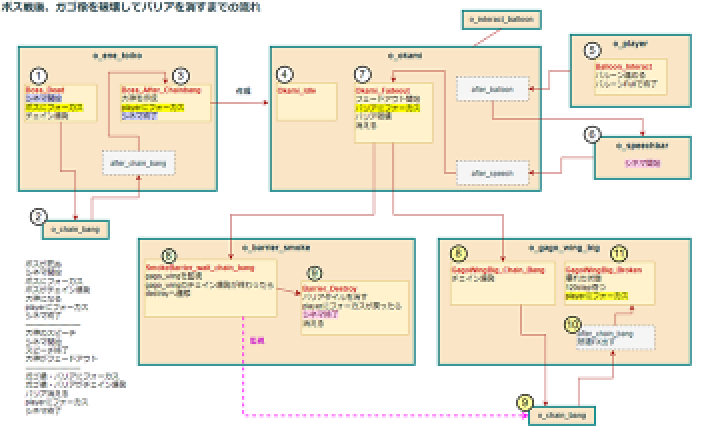Click the o_okami object title

coord(405,55)
